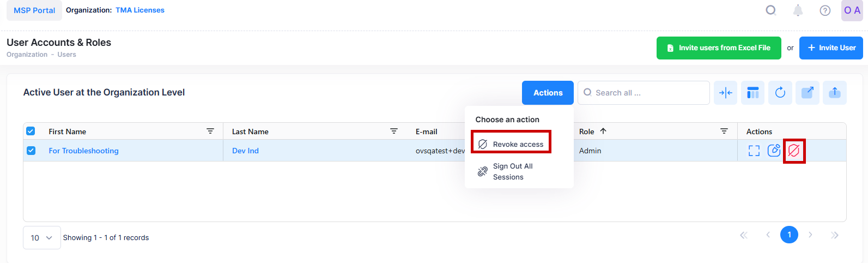
Task: Open the Role column filter menu
Action: (x=724, y=131)
